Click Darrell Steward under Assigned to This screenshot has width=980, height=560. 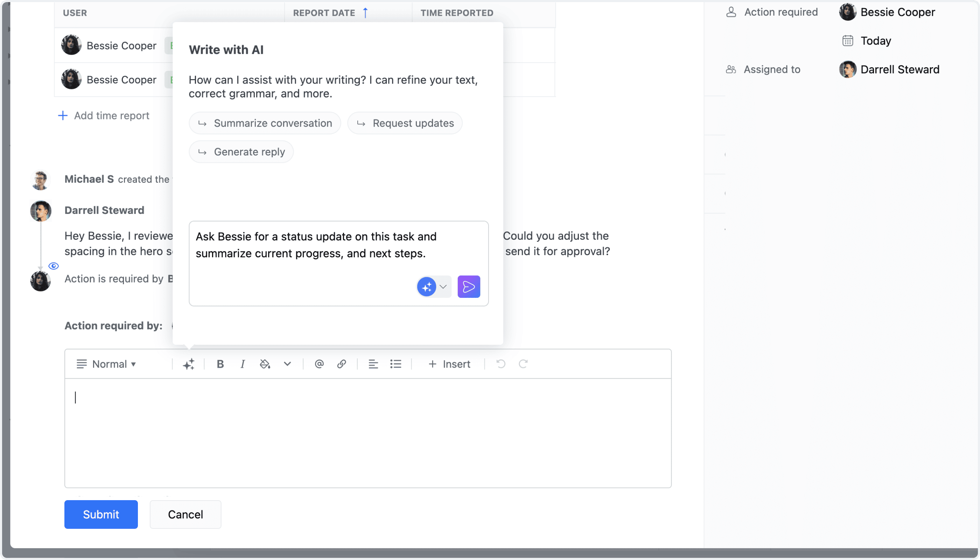889,69
